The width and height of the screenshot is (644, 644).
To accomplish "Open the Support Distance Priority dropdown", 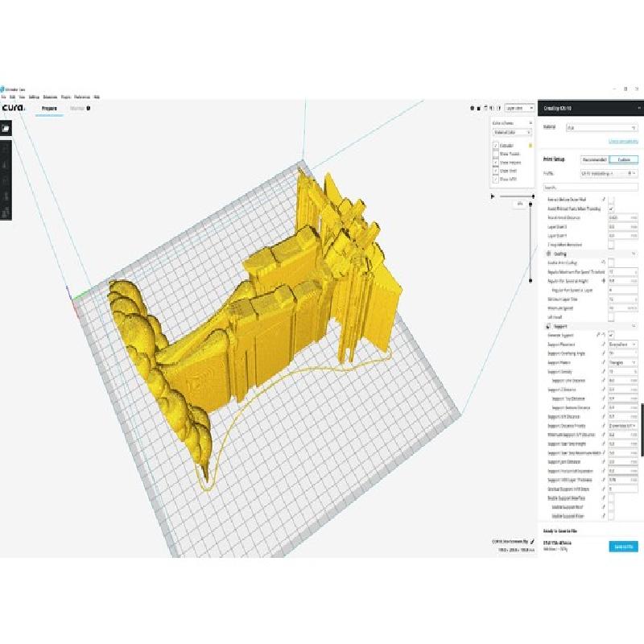I will click(623, 426).
